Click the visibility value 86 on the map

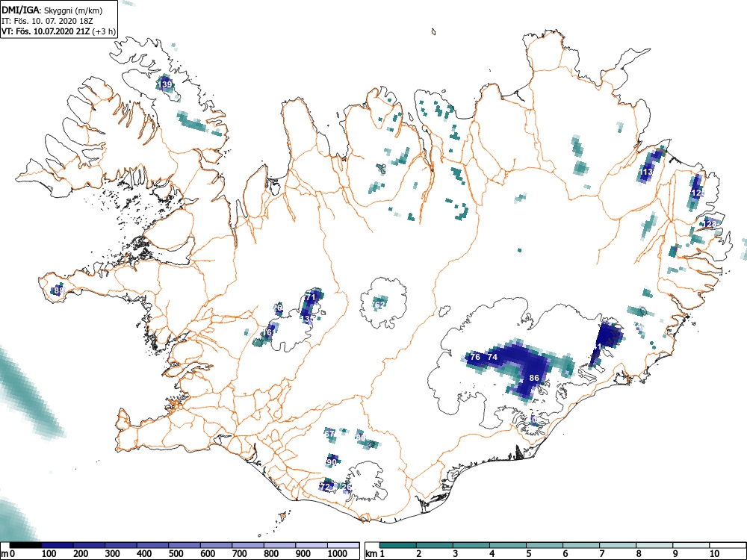tap(534, 378)
